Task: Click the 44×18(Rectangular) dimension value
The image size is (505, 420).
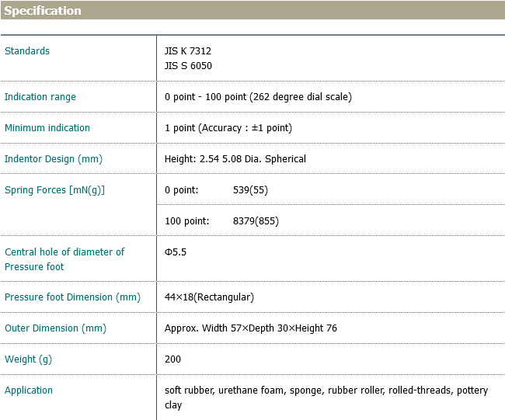Action: 209,297
